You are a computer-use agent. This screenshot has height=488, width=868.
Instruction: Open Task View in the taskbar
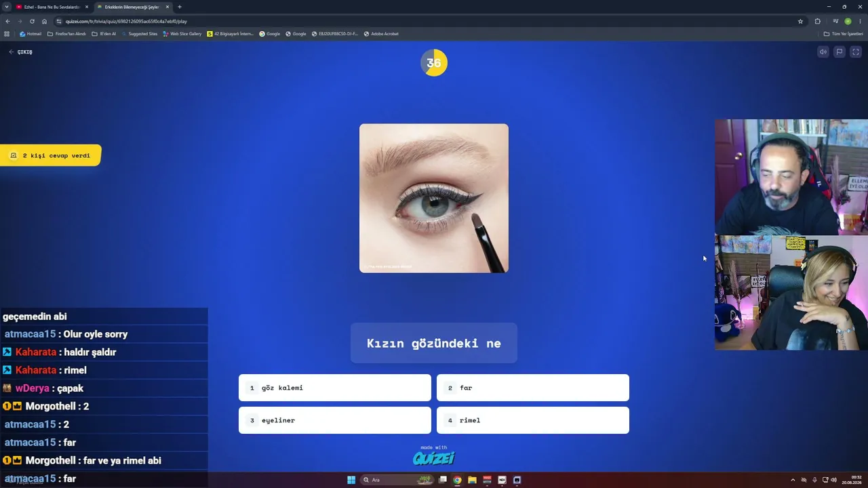pos(443,480)
